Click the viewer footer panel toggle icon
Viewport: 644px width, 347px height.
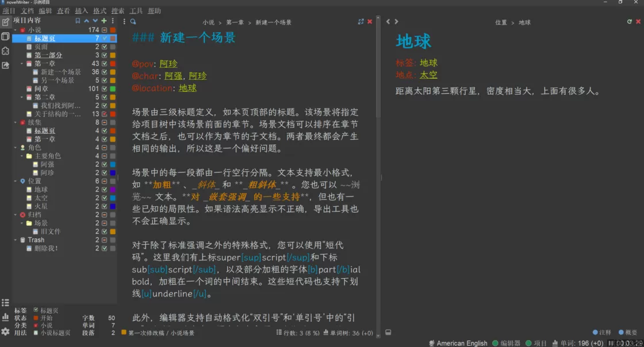click(x=388, y=332)
